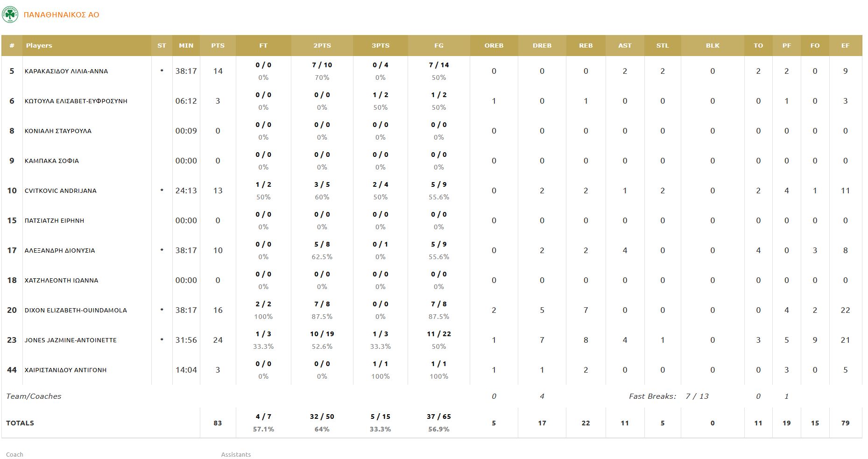Screen dimensions: 868x459
Task: Click the FG column header
Action: click(x=438, y=46)
